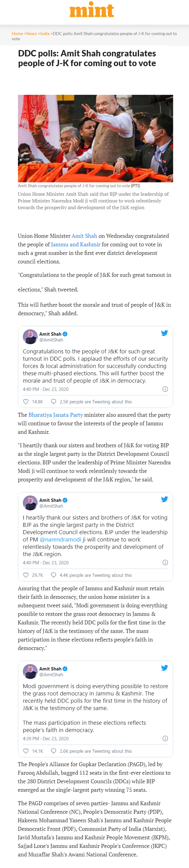This screenshot has height=868, width=189.
Task: Open the News breadcrumb link
Action: 32,34
